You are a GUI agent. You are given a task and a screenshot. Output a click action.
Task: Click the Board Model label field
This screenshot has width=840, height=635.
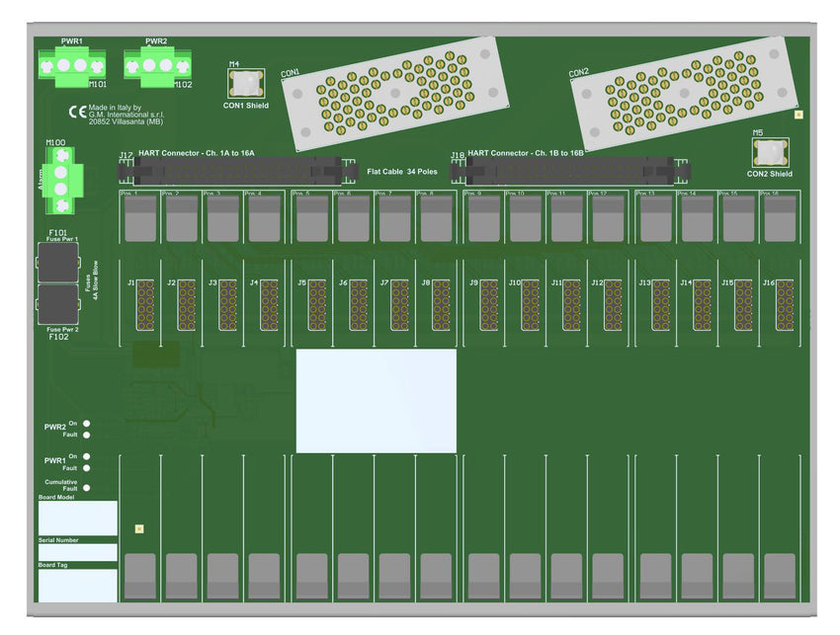pos(77,518)
